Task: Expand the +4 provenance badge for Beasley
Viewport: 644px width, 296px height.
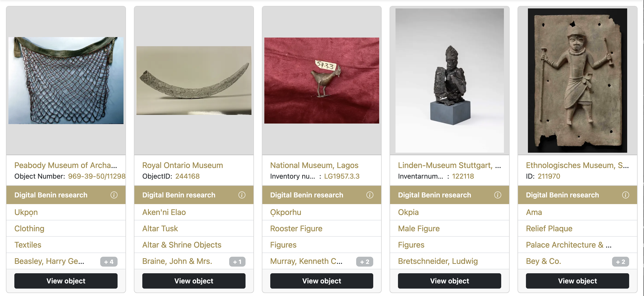Action: pos(109,262)
